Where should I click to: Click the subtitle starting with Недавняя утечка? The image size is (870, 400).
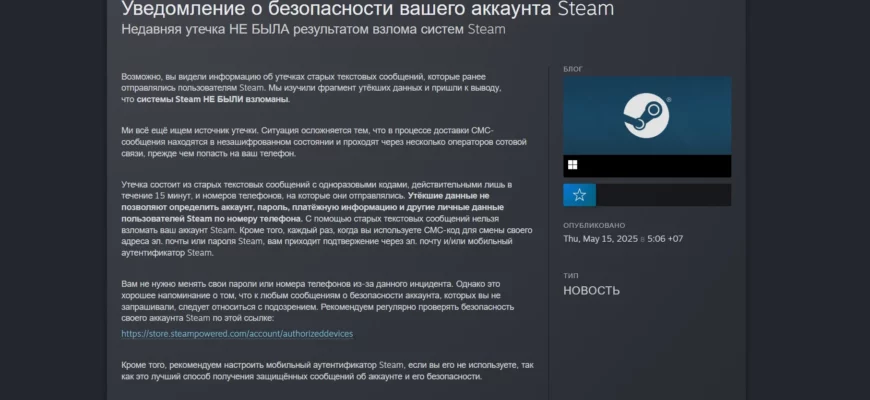pyautogui.click(x=313, y=29)
